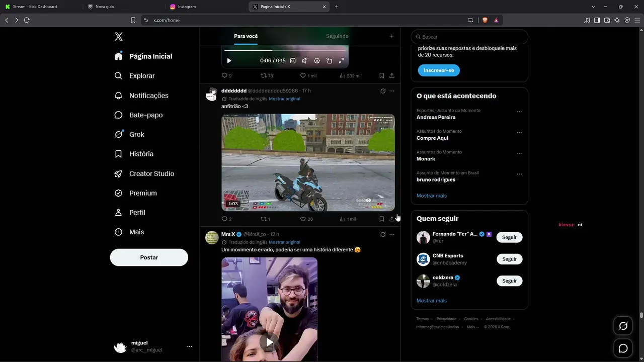Go to Página Inicial
The width and height of the screenshot is (644, 362).
point(143,56)
